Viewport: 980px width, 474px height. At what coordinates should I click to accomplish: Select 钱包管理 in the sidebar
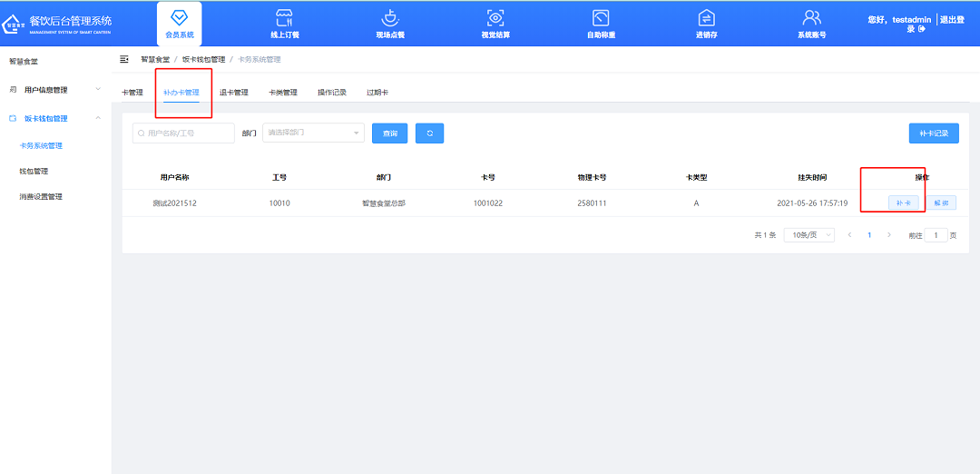point(34,171)
